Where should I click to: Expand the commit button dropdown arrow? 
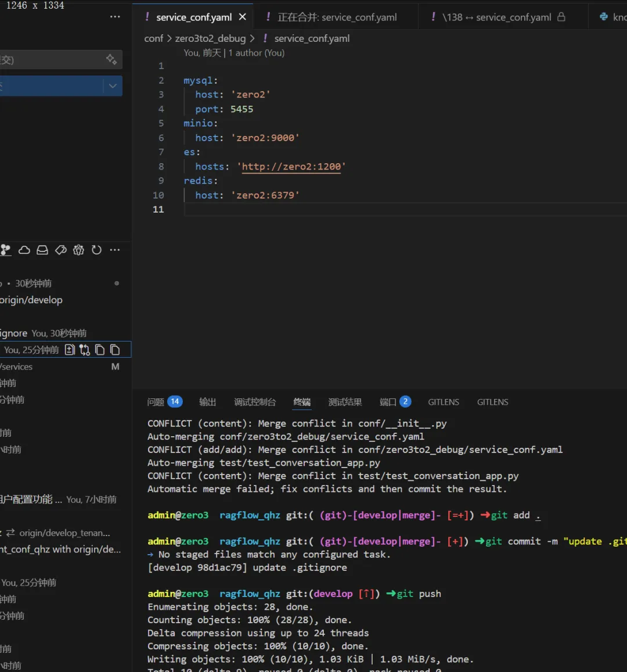click(113, 86)
